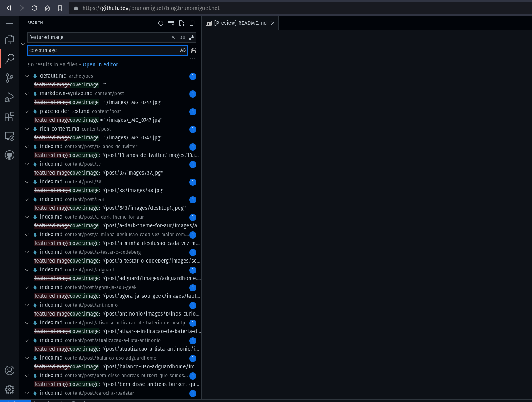Toggle Use Regular Expression option
The image size is (532, 402).
[192, 38]
